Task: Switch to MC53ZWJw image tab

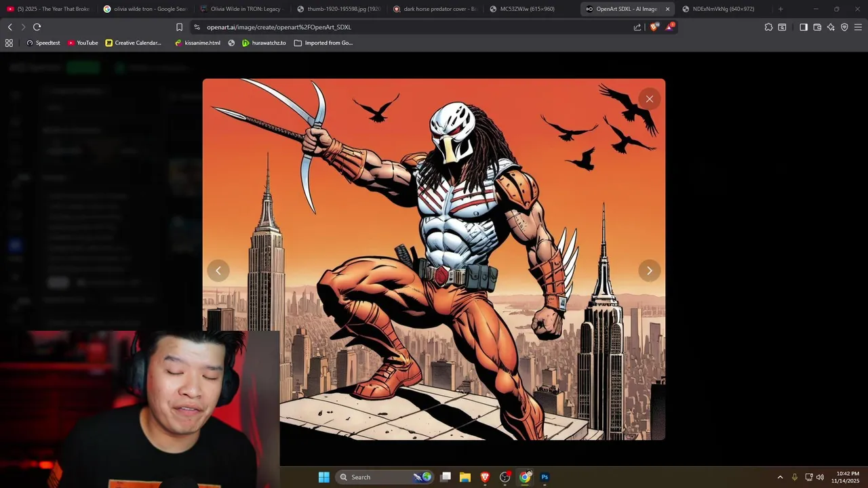Action: click(x=532, y=9)
